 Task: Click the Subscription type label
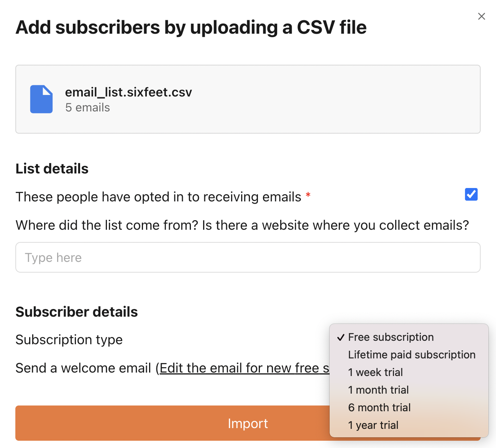[69, 340]
